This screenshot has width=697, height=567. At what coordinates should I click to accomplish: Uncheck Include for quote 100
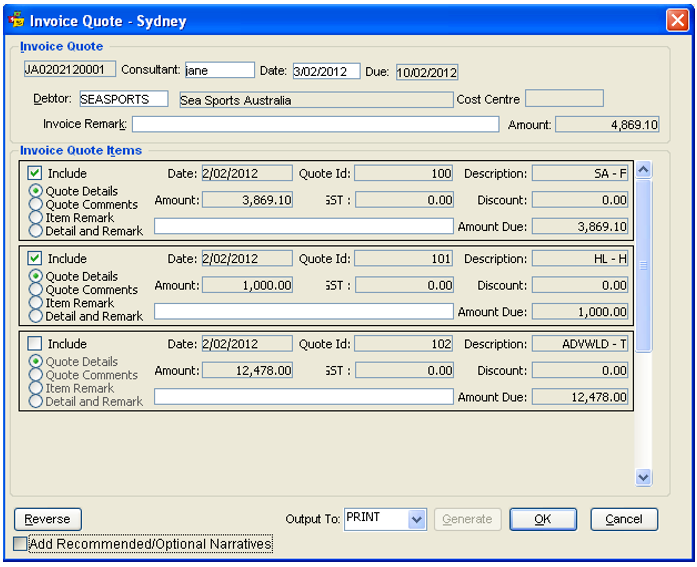coord(35,173)
